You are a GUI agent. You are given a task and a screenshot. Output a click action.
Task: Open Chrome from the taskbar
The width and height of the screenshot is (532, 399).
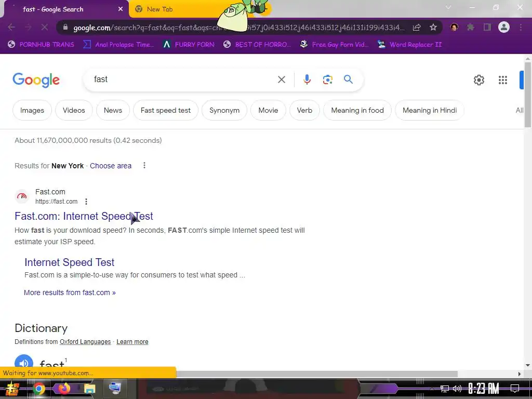coord(38,389)
